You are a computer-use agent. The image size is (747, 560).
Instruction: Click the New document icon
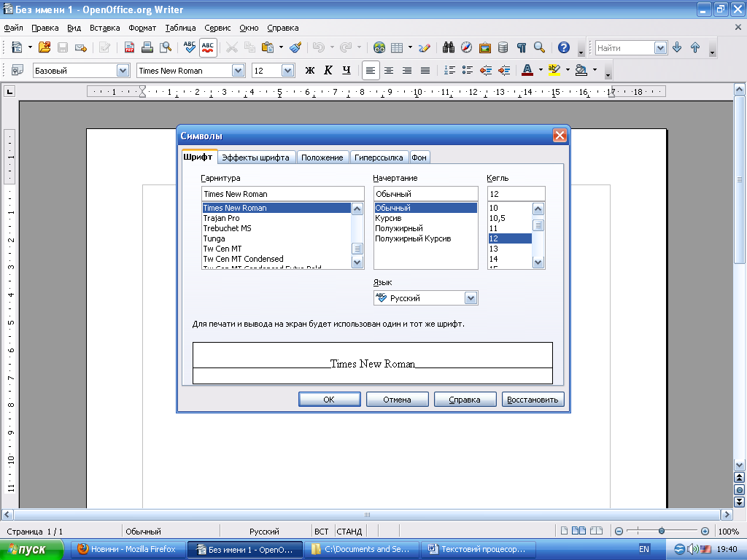pos(18,47)
